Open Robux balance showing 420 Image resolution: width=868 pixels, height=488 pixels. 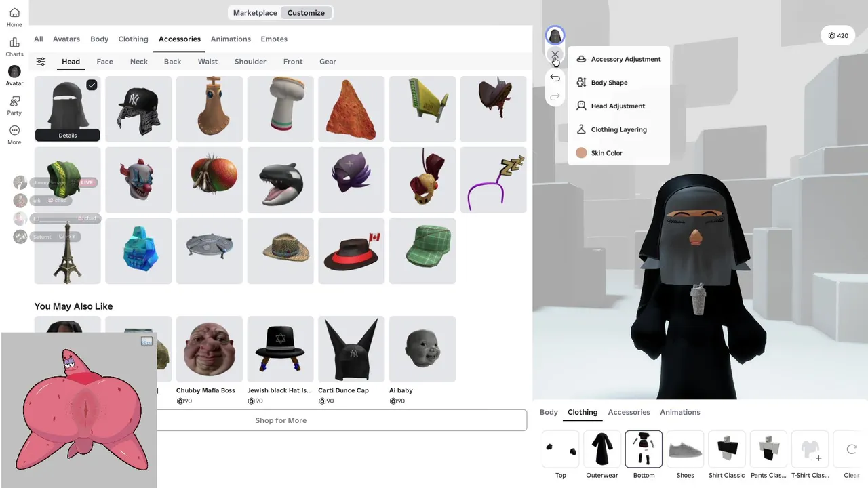click(837, 35)
